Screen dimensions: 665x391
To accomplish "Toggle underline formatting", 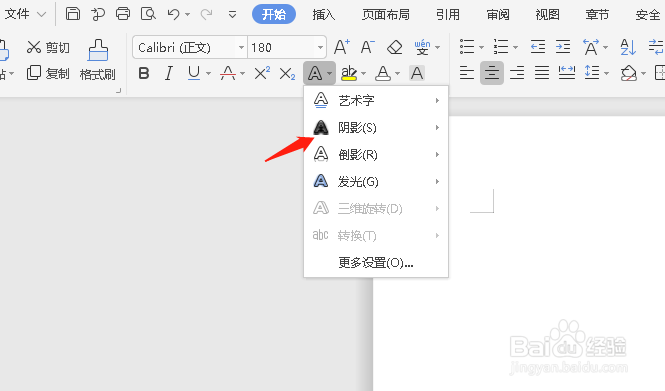I will (194, 73).
